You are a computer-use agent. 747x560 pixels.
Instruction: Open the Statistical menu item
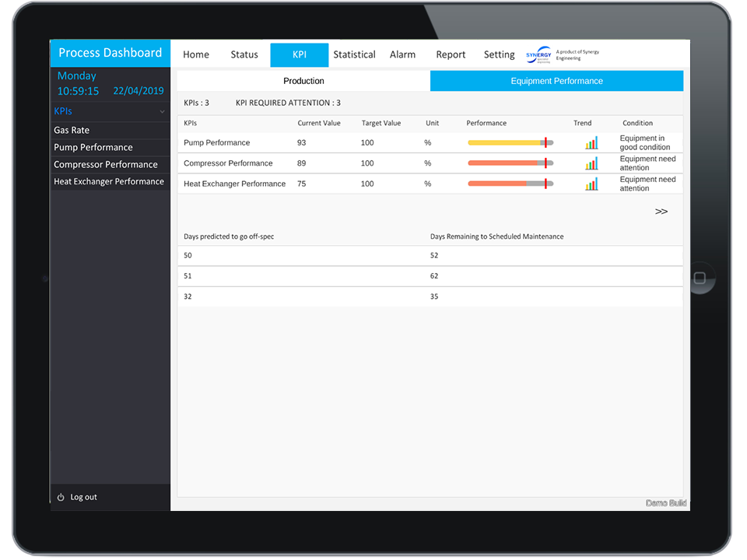tap(354, 54)
